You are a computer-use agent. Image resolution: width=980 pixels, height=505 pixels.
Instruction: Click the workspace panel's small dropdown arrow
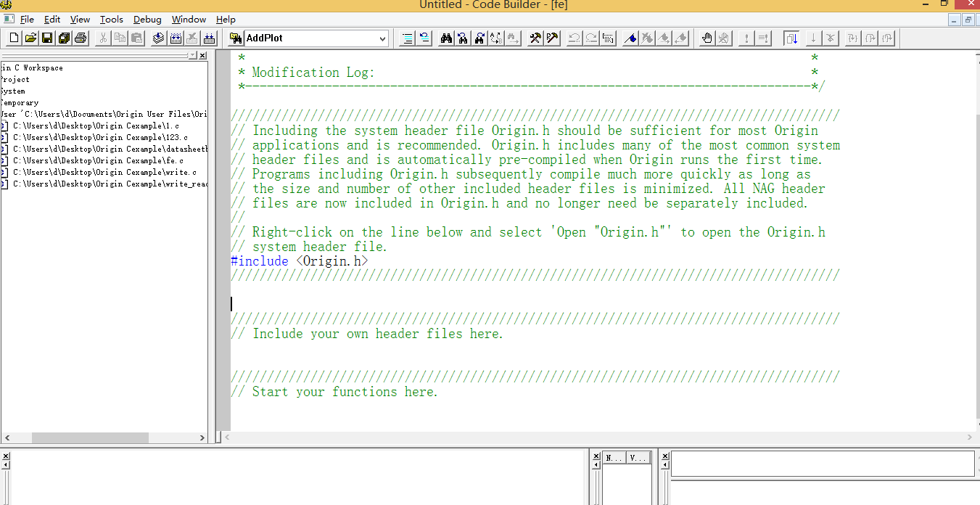(x=192, y=55)
